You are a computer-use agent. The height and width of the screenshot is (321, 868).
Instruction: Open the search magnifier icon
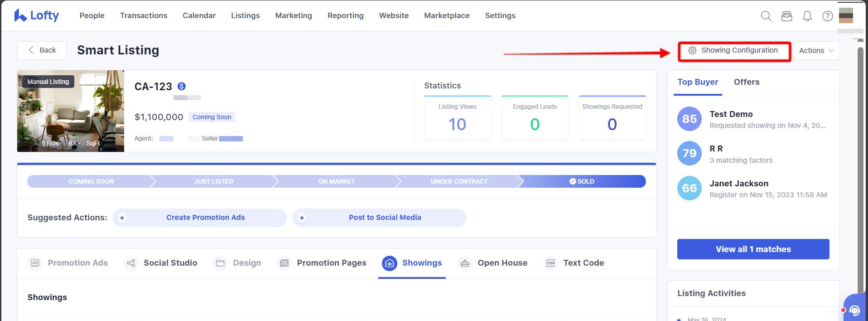point(766,16)
